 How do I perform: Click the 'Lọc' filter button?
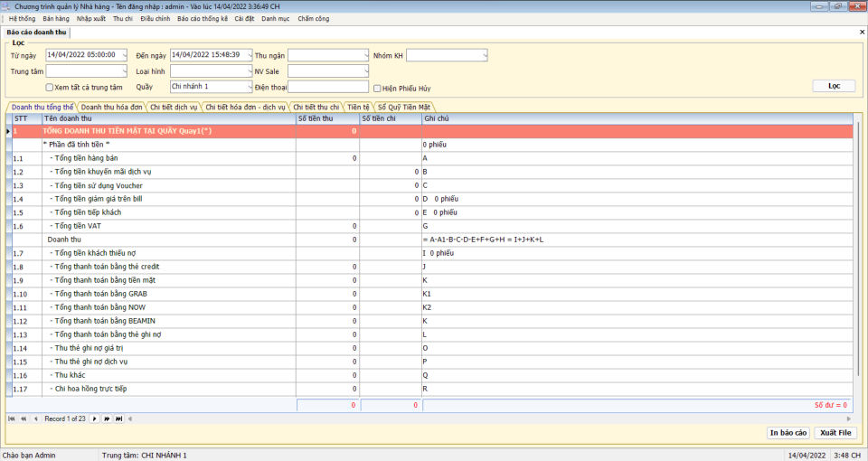pos(834,86)
